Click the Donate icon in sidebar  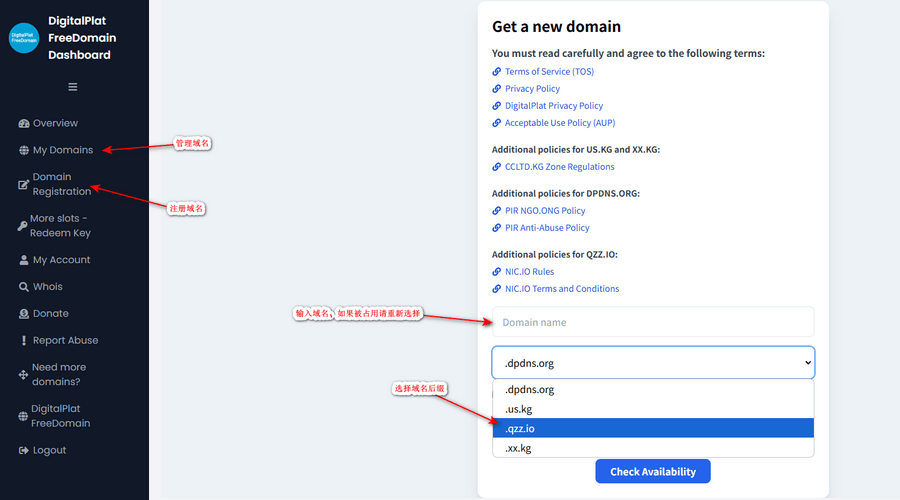click(24, 314)
